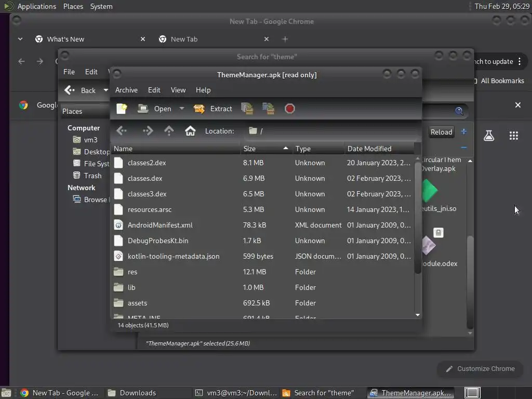Select File System in Places sidebar
Viewport: 532px width, 399px height.
91,164
